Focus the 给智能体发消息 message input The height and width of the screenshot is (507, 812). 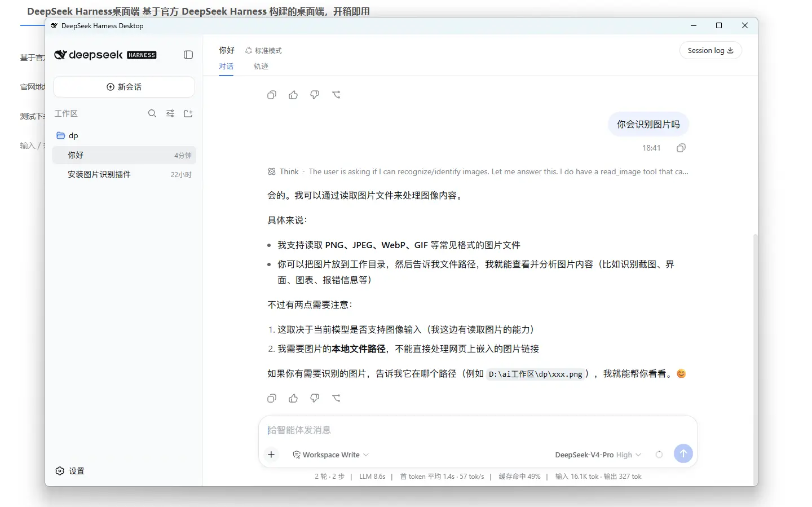pyautogui.click(x=478, y=430)
